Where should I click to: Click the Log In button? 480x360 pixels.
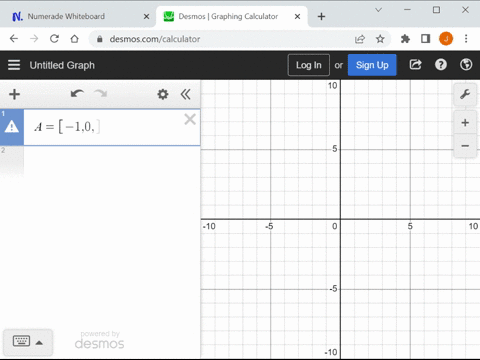[x=309, y=65]
